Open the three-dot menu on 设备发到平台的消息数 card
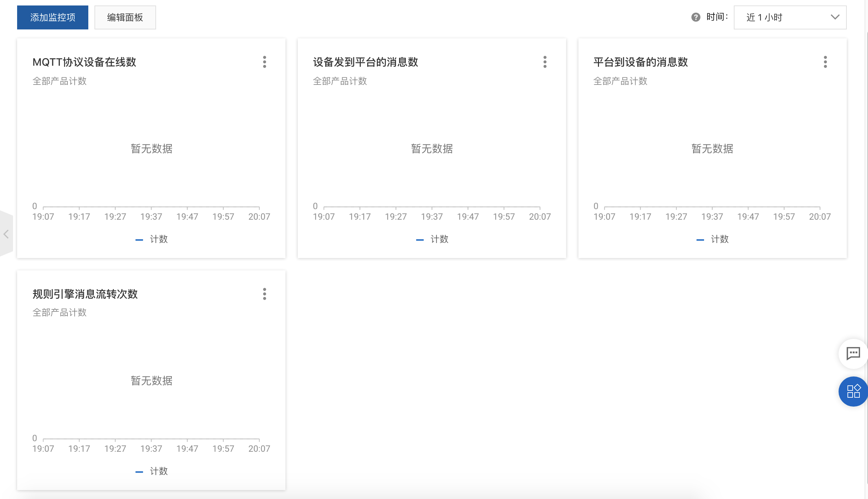 click(x=545, y=62)
